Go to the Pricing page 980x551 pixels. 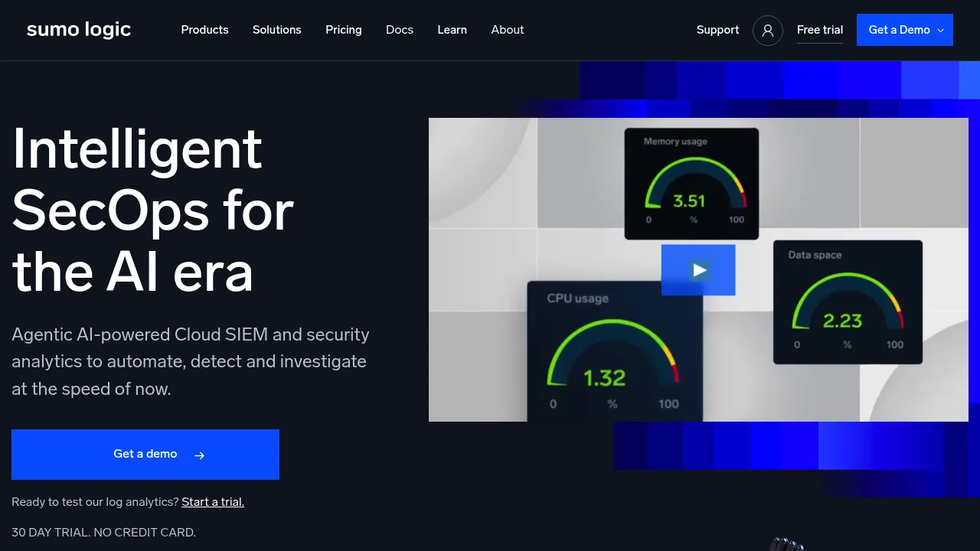click(344, 30)
